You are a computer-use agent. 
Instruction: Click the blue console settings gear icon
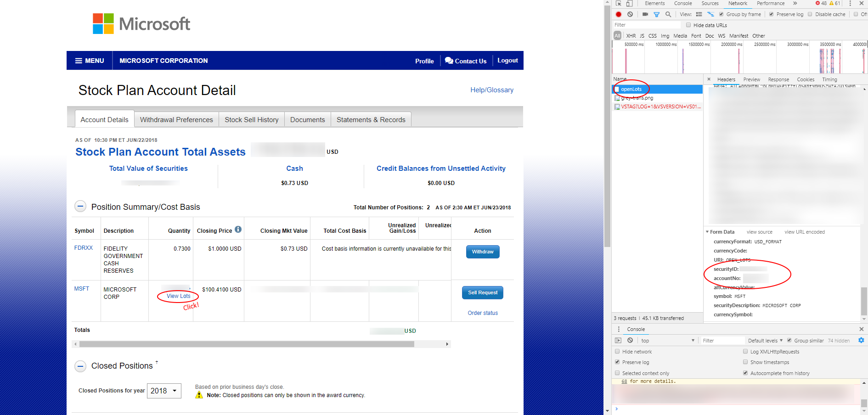861,341
